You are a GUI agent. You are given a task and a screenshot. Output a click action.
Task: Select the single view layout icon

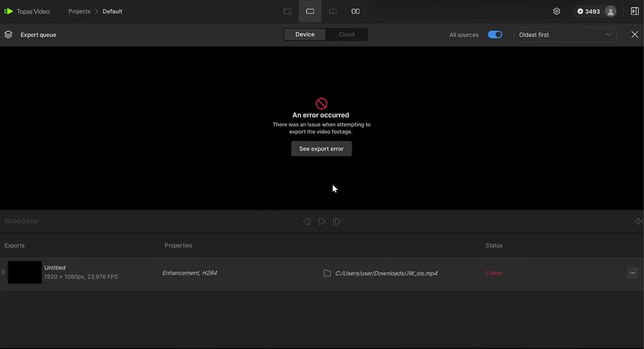click(x=310, y=11)
